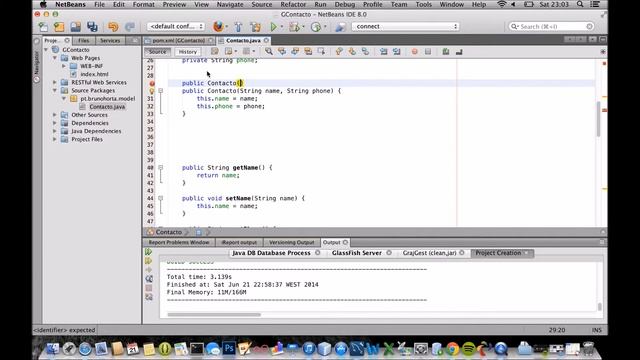Expand the Java Dependencies node

point(55,131)
